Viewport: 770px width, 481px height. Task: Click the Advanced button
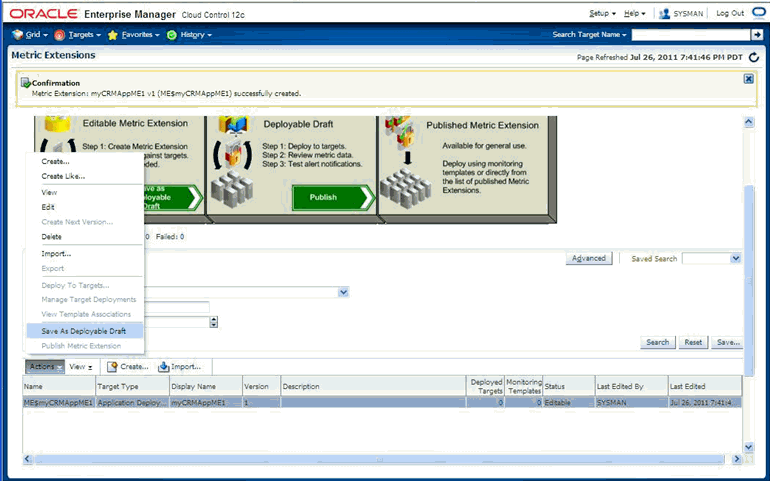[589, 258]
